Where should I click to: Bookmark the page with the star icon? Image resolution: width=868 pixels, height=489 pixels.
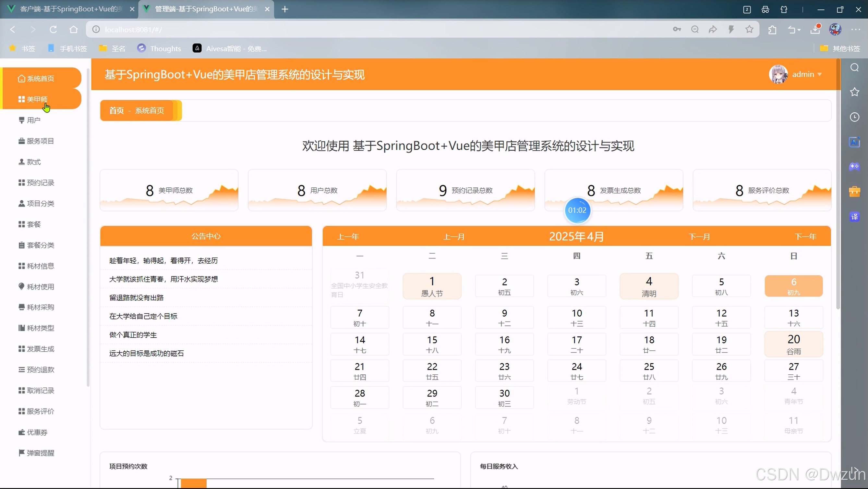click(x=749, y=30)
